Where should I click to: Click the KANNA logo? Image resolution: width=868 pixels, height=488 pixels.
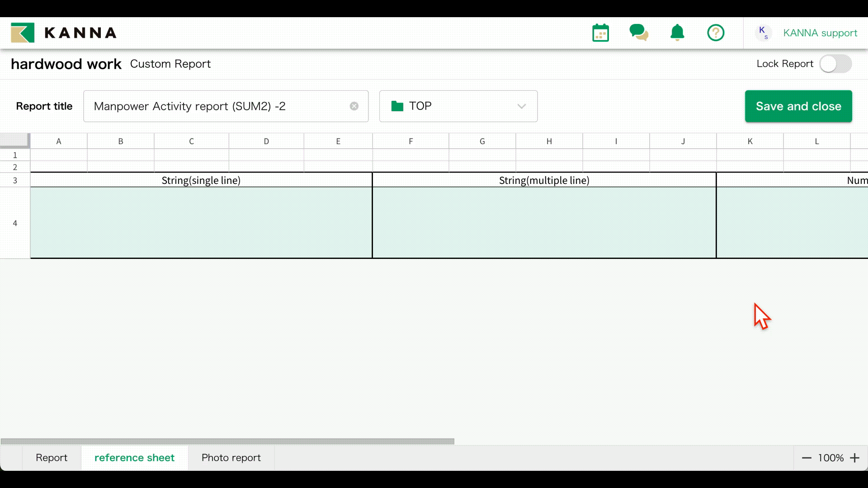[x=64, y=33]
